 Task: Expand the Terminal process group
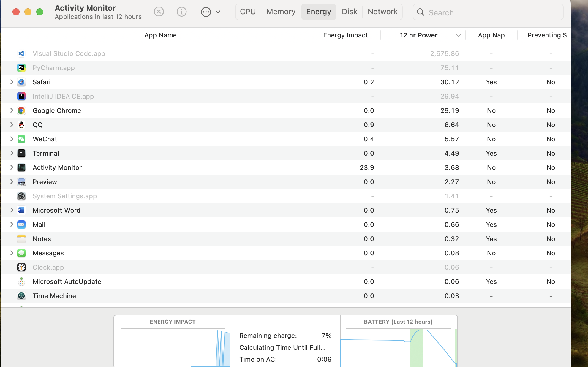[x=12, y=153]
